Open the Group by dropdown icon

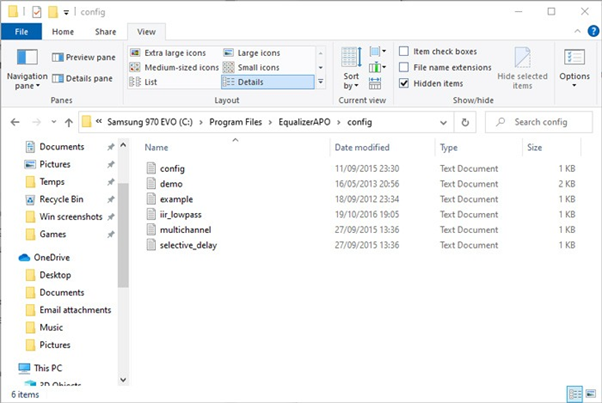pyautogui.click(x=377, y=51)
